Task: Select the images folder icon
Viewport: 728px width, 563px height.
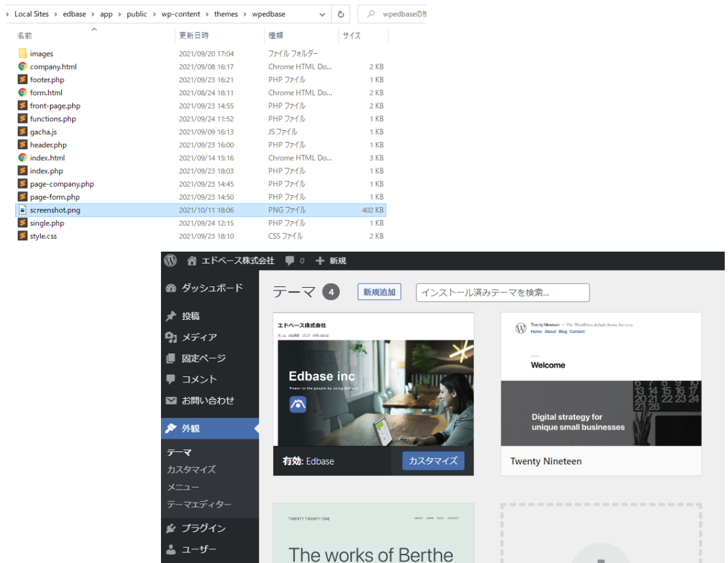Action: tap(22, 53)
